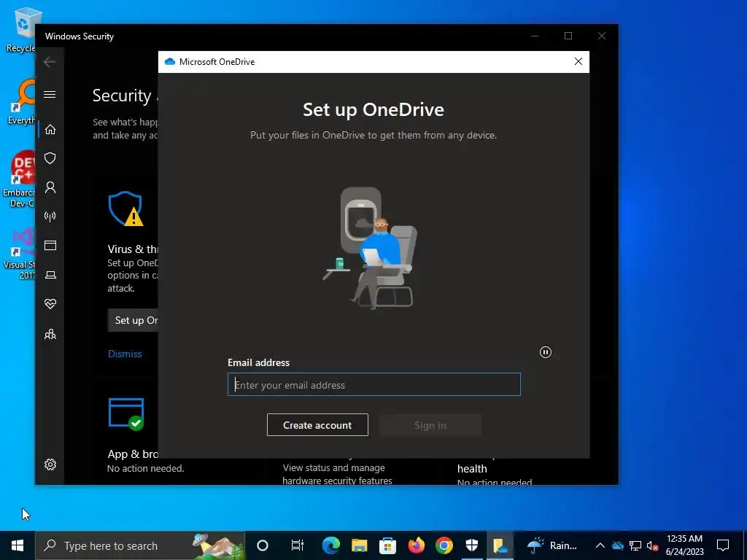Viewport: 747px width, 560px height.
Task: Maximize the Windows Security window
Action: coord(568,36)
